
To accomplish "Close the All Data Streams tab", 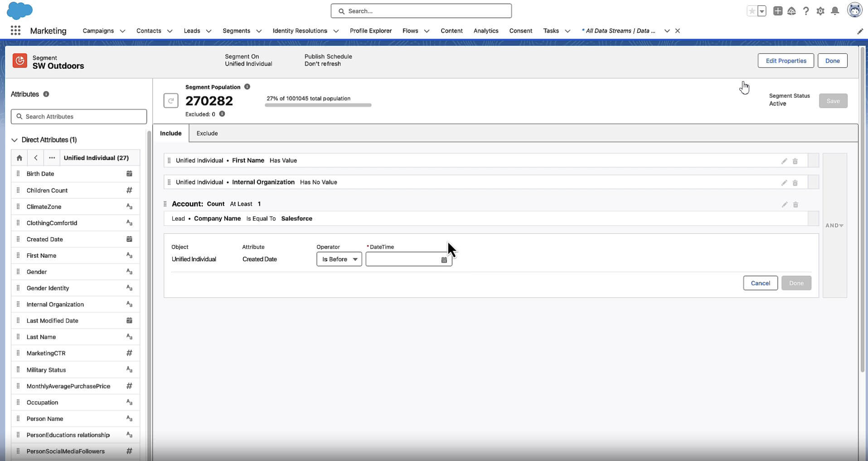I will pos(678,31).
